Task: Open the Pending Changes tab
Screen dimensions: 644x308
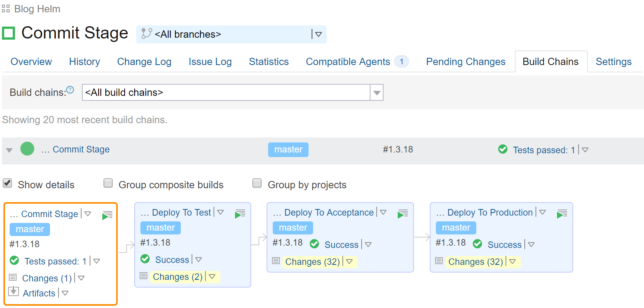Action: [x=465, y=62]
